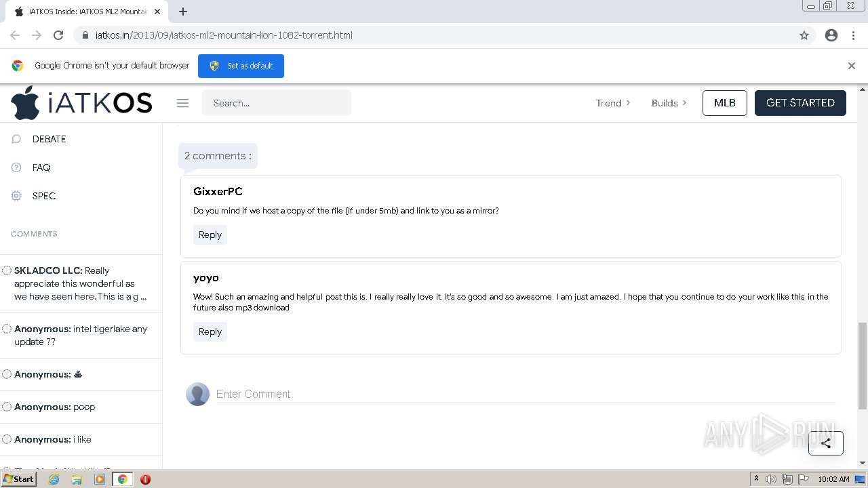Viewport: 868px width, 488px height.
Task: Go forward to the next page
Action: (37, 35)
